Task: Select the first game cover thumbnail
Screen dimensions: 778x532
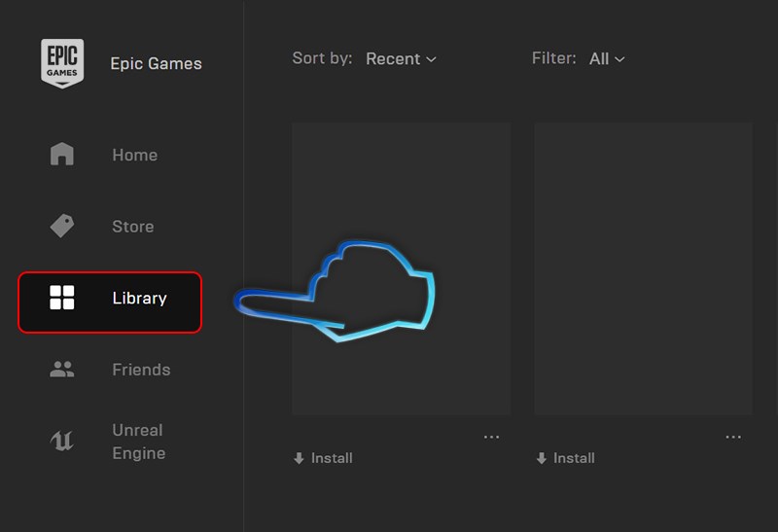Action: point(401,268)
